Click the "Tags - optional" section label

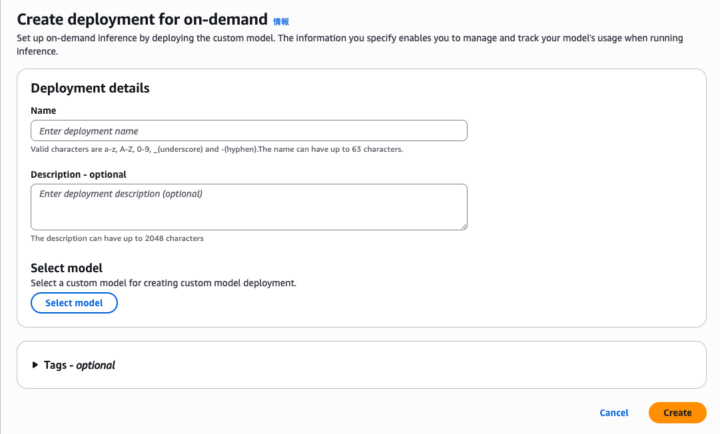point(79,365)
